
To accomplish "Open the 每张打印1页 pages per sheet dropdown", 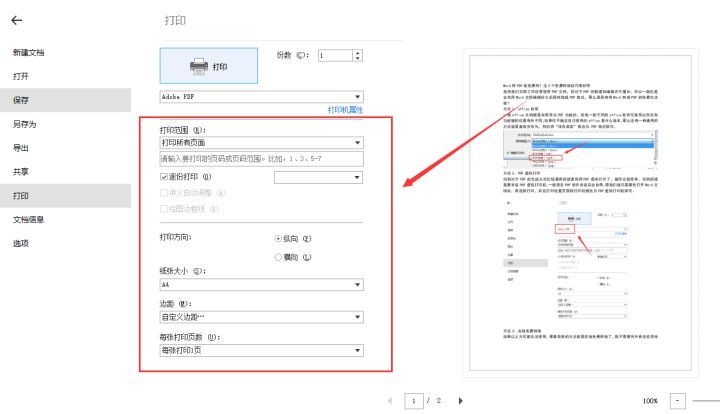I will (261, 350).
